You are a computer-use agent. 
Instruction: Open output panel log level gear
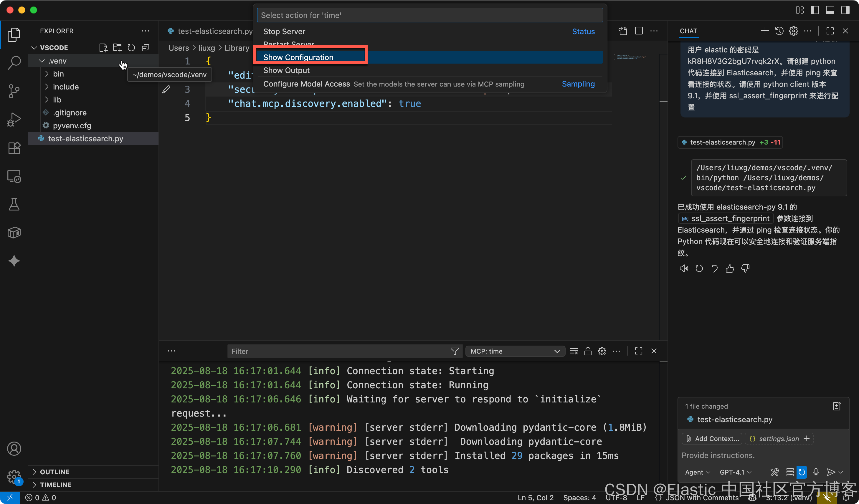tap(602, 351)
